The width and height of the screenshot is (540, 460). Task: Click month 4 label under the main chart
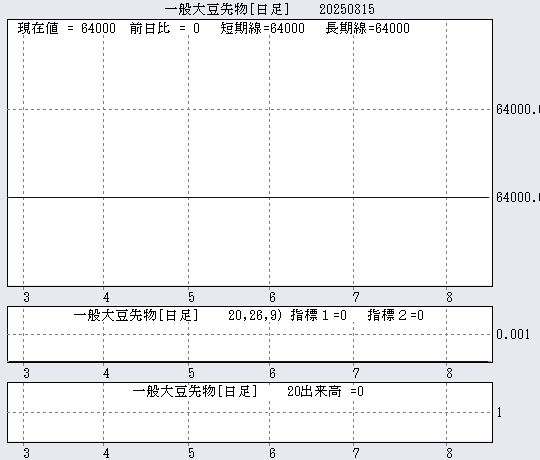(106, 297)
